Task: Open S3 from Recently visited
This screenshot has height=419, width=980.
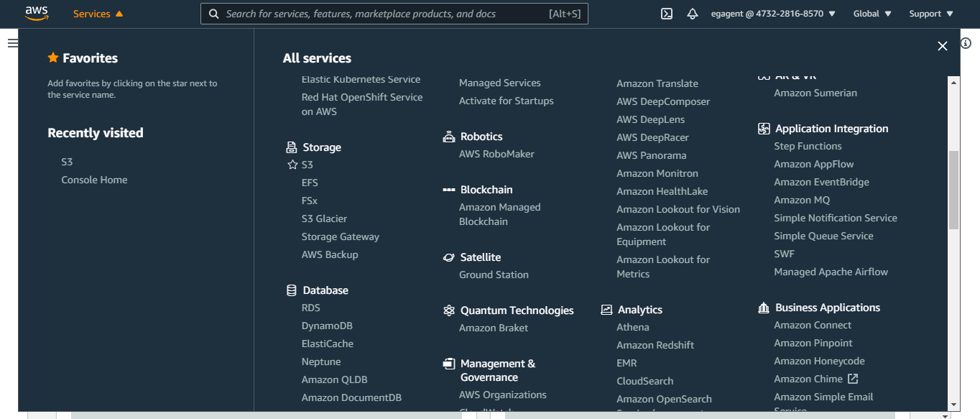Action: coord(67,162)
